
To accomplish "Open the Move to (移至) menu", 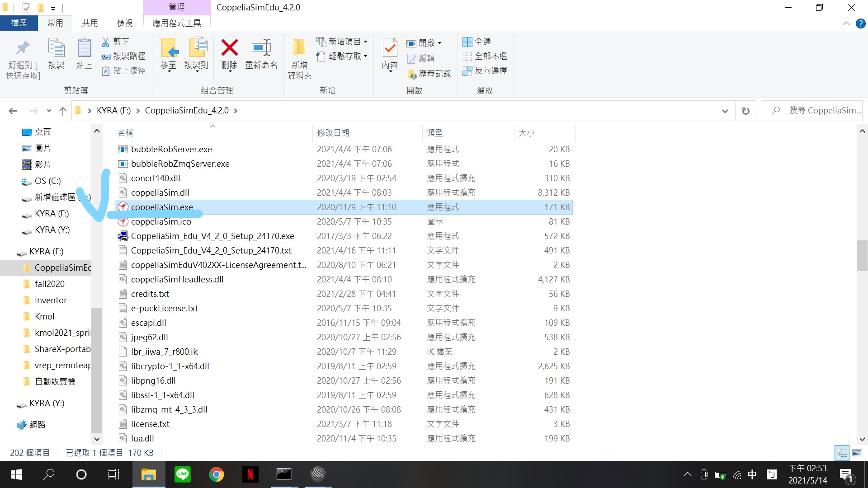I will 169,55.
